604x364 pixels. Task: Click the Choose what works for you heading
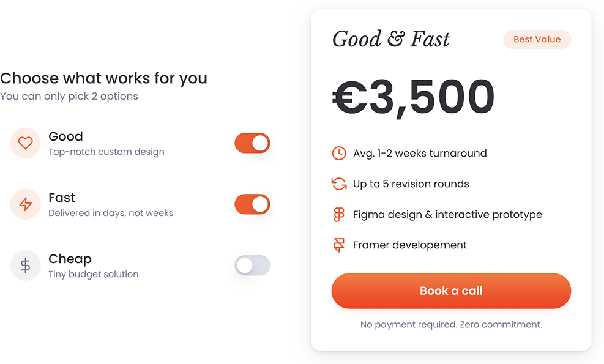[103, 78]
